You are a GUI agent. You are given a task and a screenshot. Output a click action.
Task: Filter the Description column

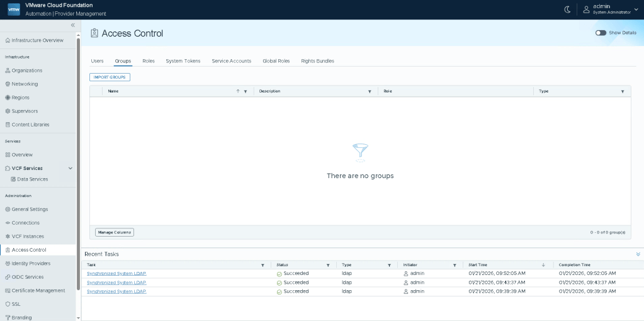[370, 91]
